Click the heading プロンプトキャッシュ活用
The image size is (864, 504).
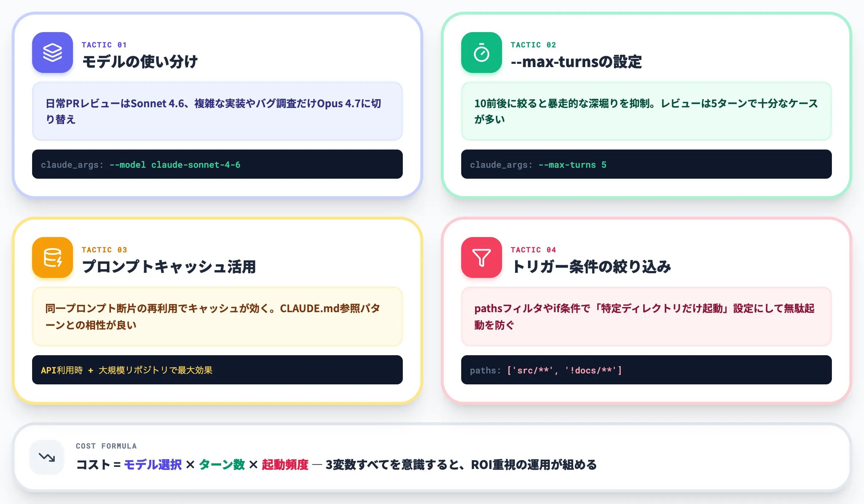(169, 267)
